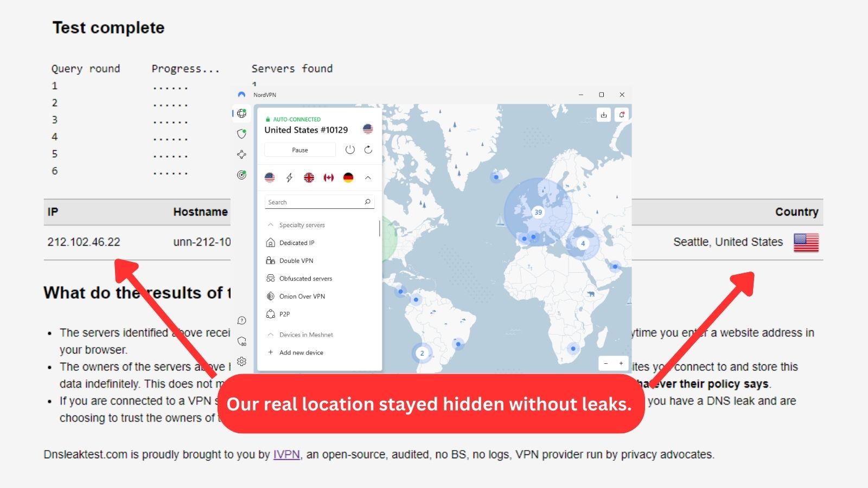Image resolution: width=868 pixels, height=488 pixels.
Task: Click the Onion Over VPN icon
Action: pyautogui.click(x=271, y=296)
